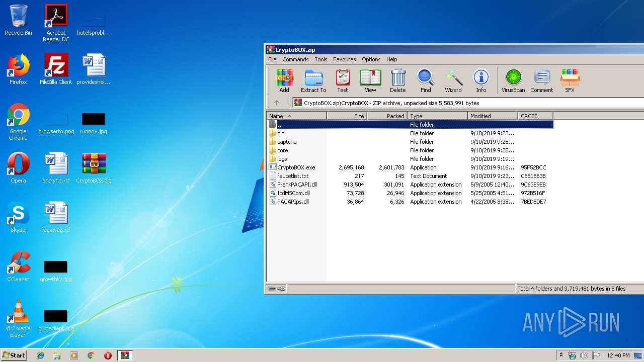Select the bin folder
Screen dimensions: 644x362
(410, 133)
